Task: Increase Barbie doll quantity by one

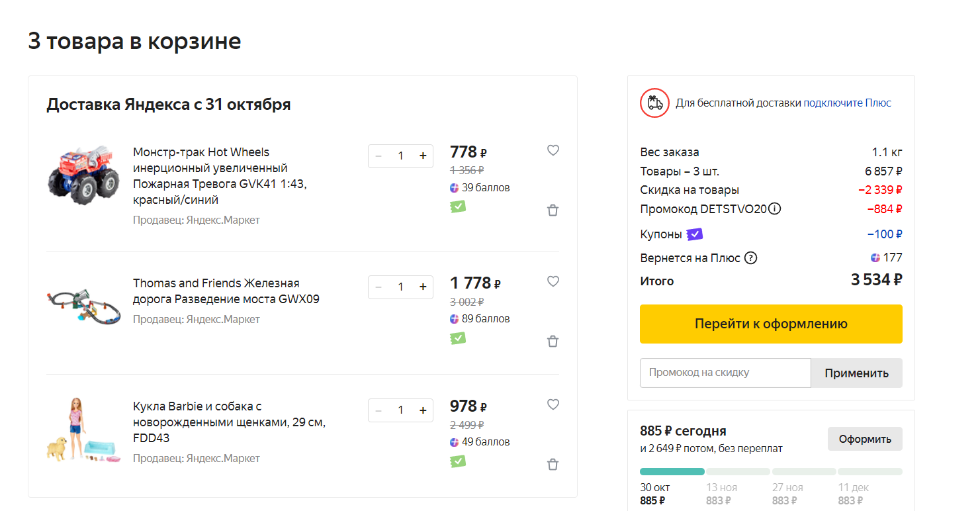Action: 423,410
